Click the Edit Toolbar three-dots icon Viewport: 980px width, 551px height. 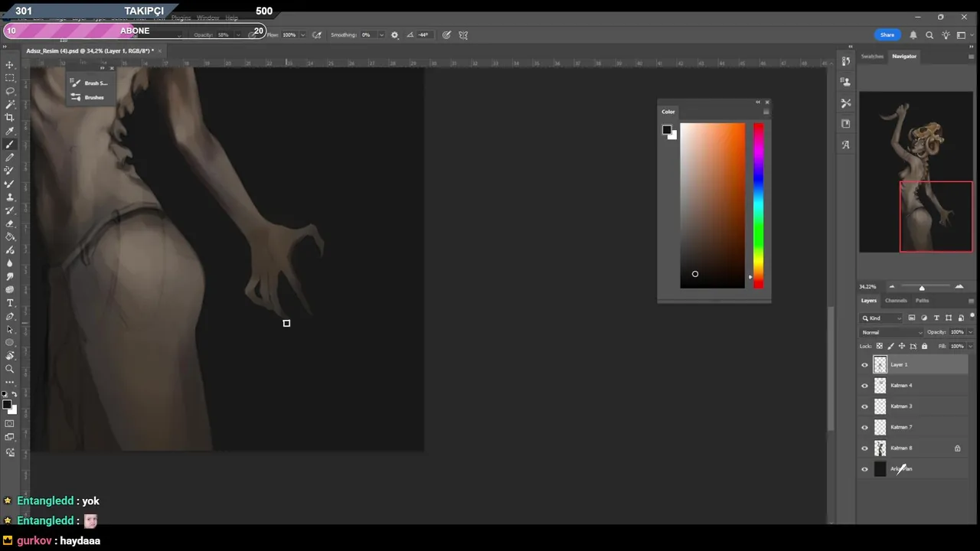[x=10, y=381]
